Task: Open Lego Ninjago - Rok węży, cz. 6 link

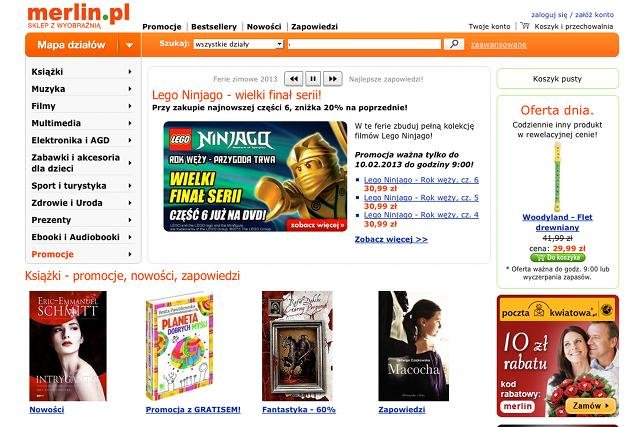Action: click(x=421, y=180)
